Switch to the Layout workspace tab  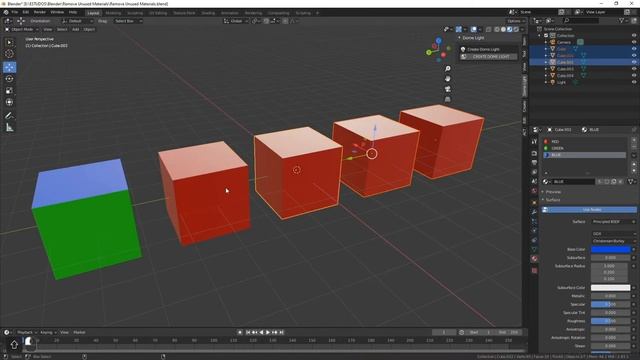pyautogui.click(x=93, y=13)
